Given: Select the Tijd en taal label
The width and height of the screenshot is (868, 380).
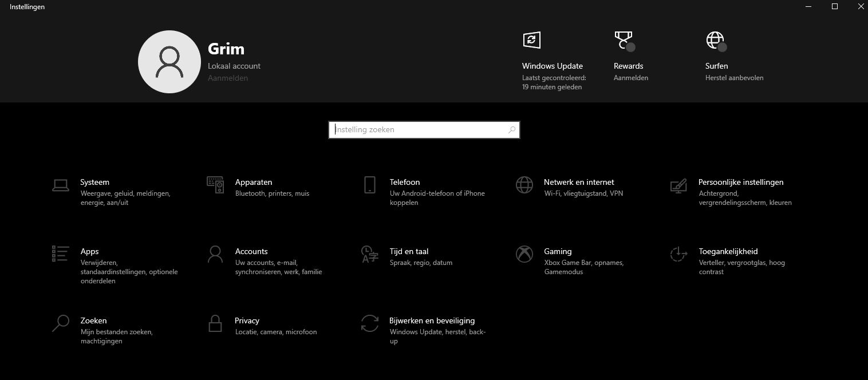Looking at the screenshot, I should tap(409, 251).
